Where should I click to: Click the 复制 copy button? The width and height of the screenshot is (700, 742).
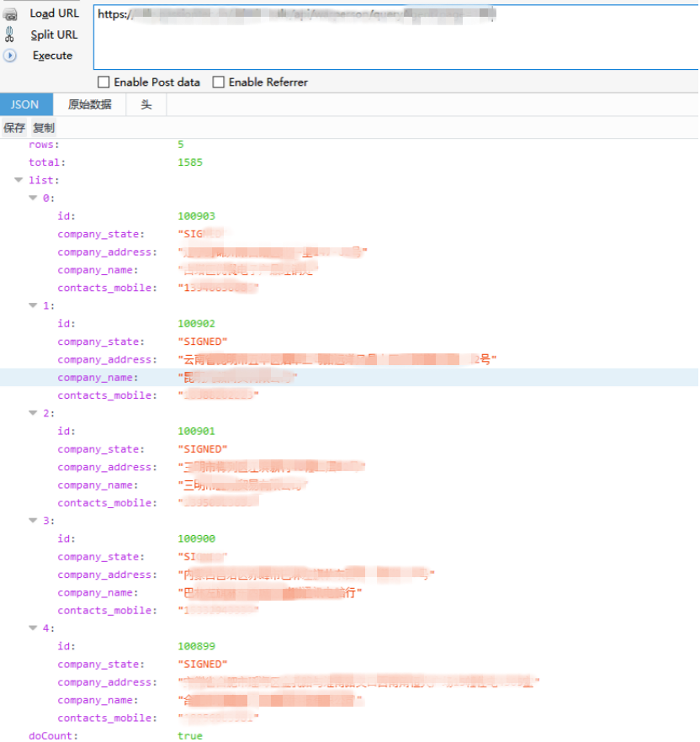(x=44, y=128)
